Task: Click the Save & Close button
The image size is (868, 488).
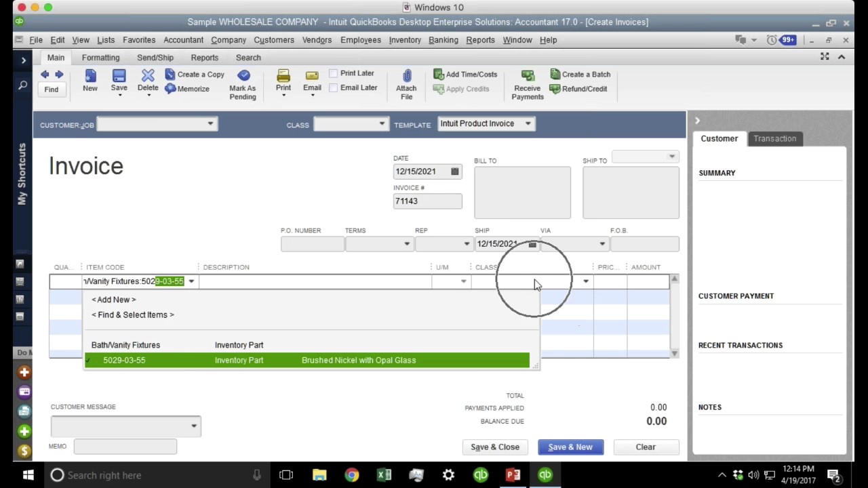Action: 495,447
